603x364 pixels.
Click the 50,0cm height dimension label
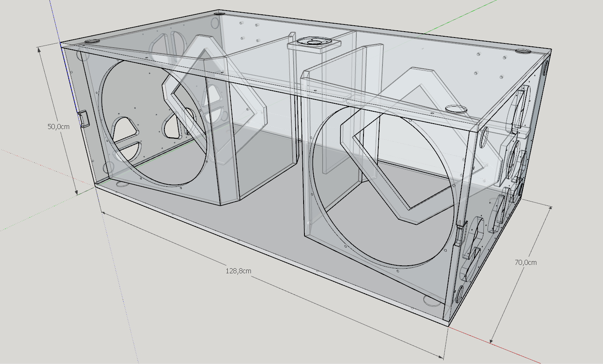coord(58,127)
